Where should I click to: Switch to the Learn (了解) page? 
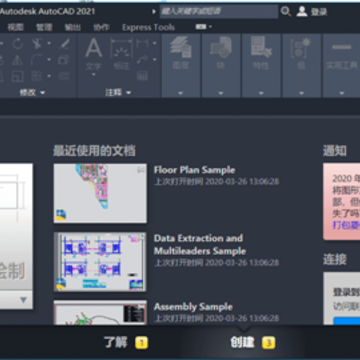click(x=116, y=342)
